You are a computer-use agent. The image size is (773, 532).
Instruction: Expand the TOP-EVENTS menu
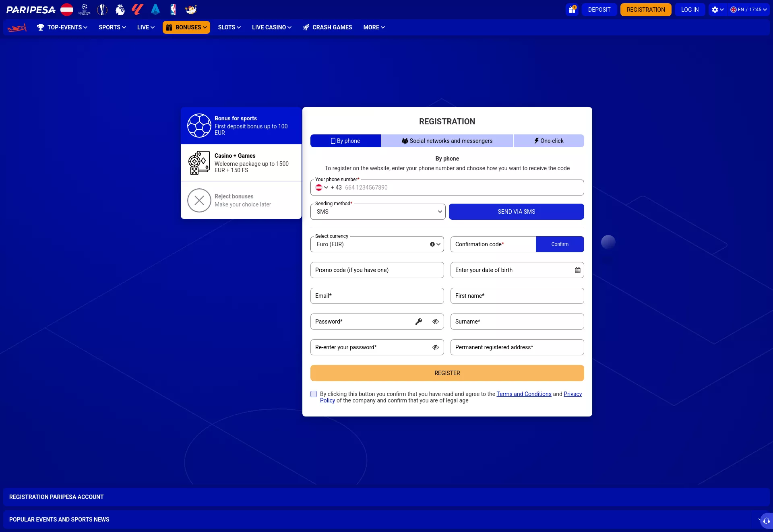(62, 27)
